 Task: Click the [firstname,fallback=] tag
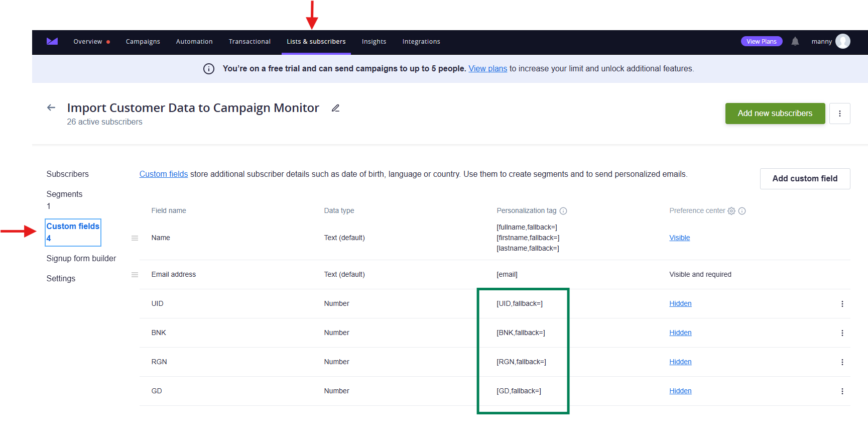[x=528, y=238]
